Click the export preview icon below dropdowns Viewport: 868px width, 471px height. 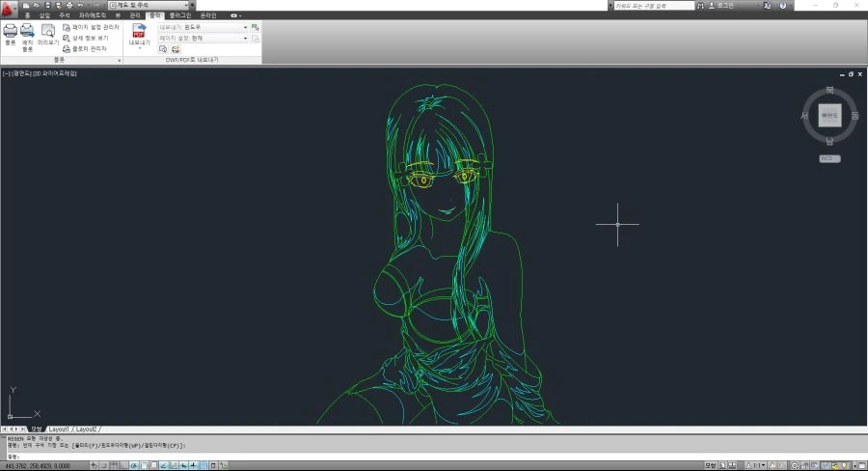click(x=163, y=49)
